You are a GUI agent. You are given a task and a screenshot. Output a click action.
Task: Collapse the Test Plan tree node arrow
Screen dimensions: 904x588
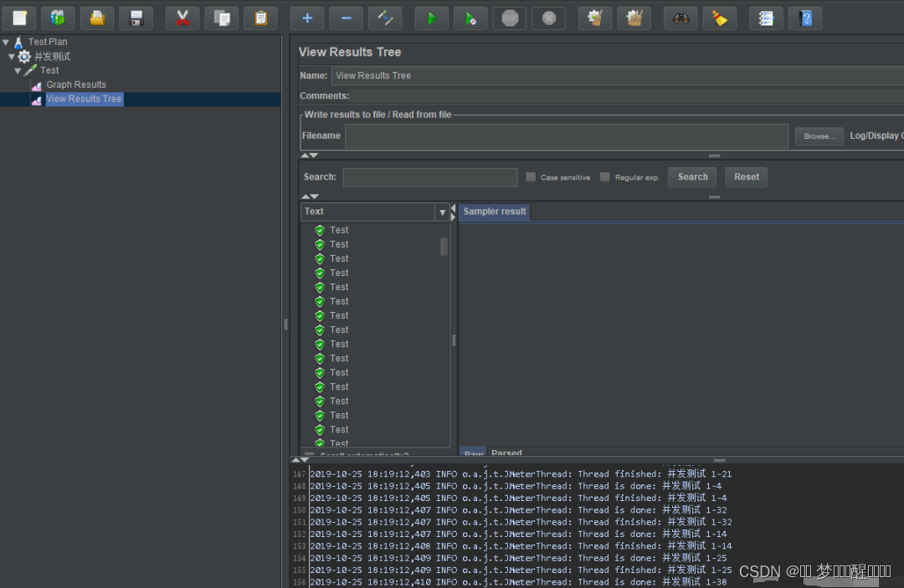click(x=6, y=42)
